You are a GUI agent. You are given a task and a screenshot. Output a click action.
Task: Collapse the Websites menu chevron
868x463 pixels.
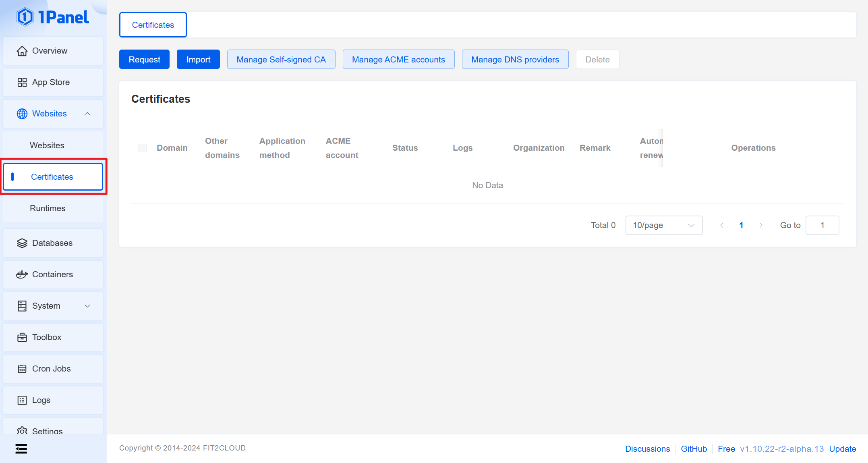(x=87, y=114)
